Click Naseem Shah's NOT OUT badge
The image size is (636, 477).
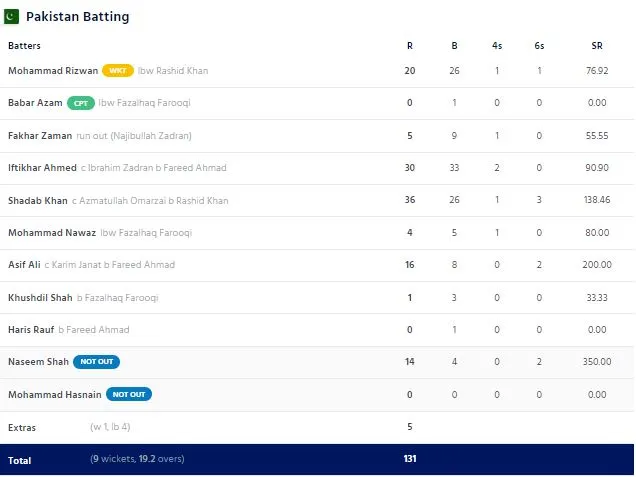coord(96,362)
